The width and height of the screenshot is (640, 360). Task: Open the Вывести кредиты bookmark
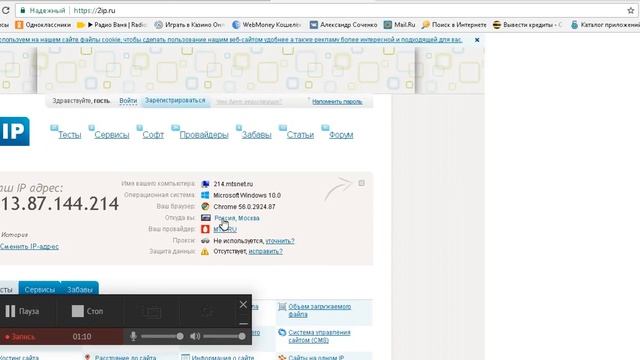coord(527,25)
